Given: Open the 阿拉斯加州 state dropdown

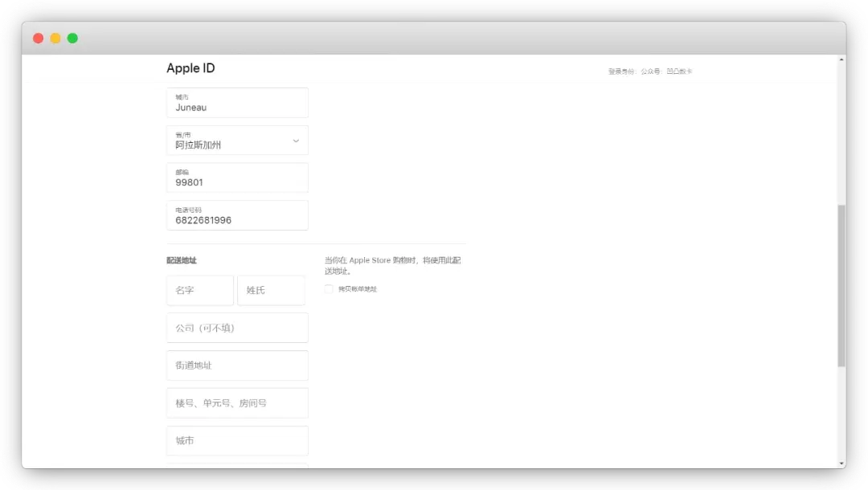Looking at the screenshot, I should [x=237, y=141].
